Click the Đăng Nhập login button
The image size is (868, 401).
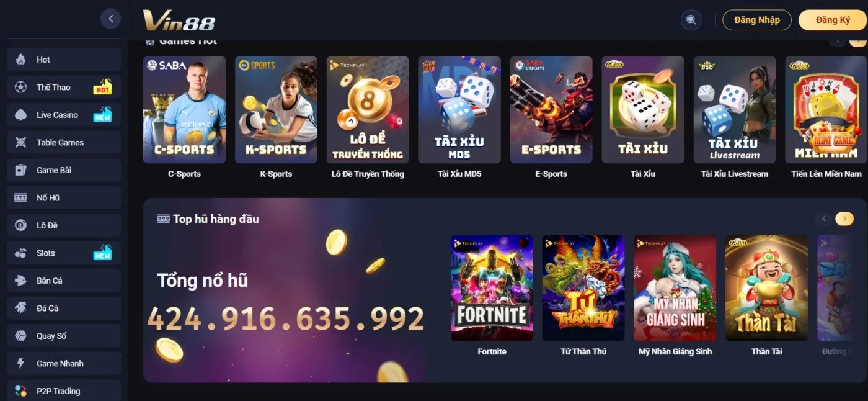(757, 20)
